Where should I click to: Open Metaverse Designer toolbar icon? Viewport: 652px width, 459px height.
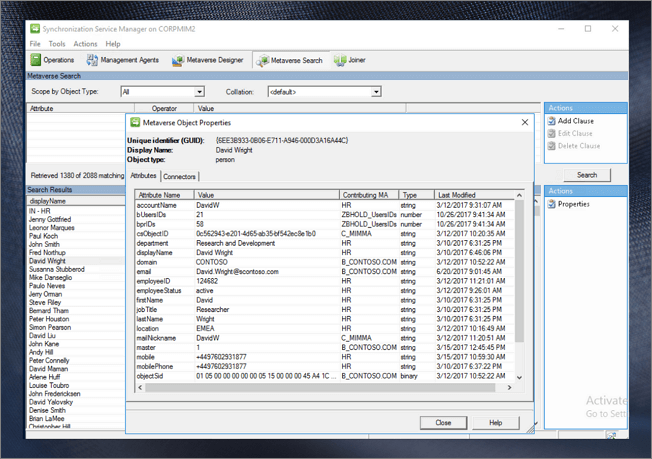tap(178, 60)
